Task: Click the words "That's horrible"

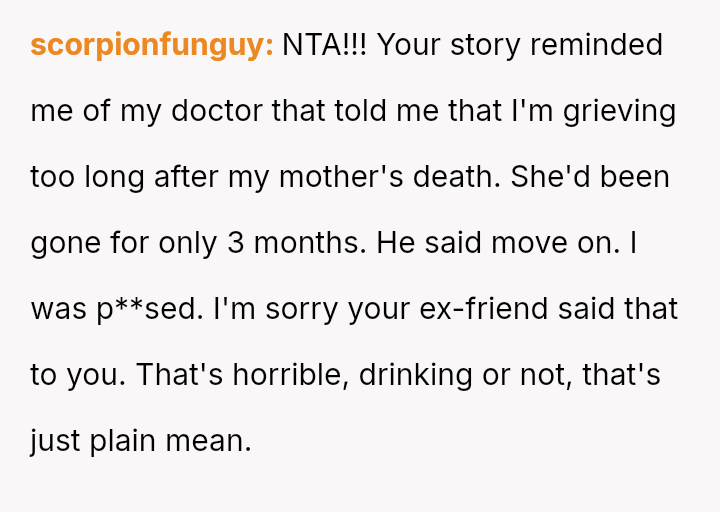Action: tap(240, 375)
